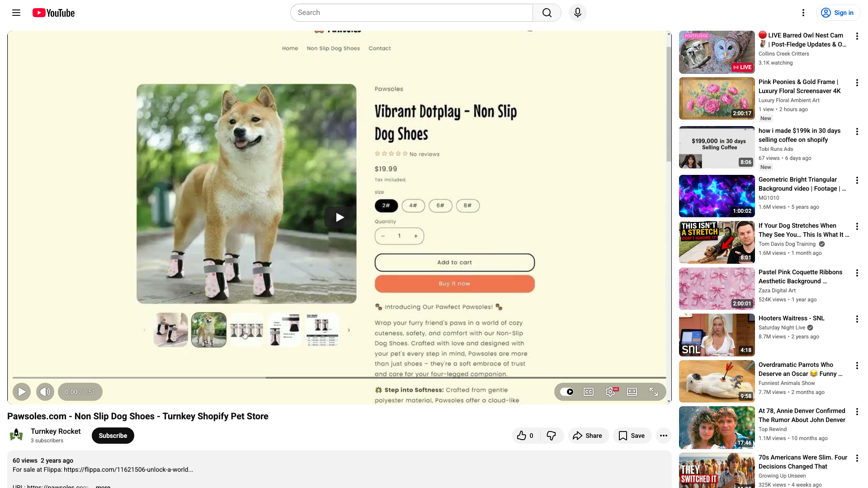Open options for LIVE Barred Owl video
This screenshot has height=488, width=868.
857,36
